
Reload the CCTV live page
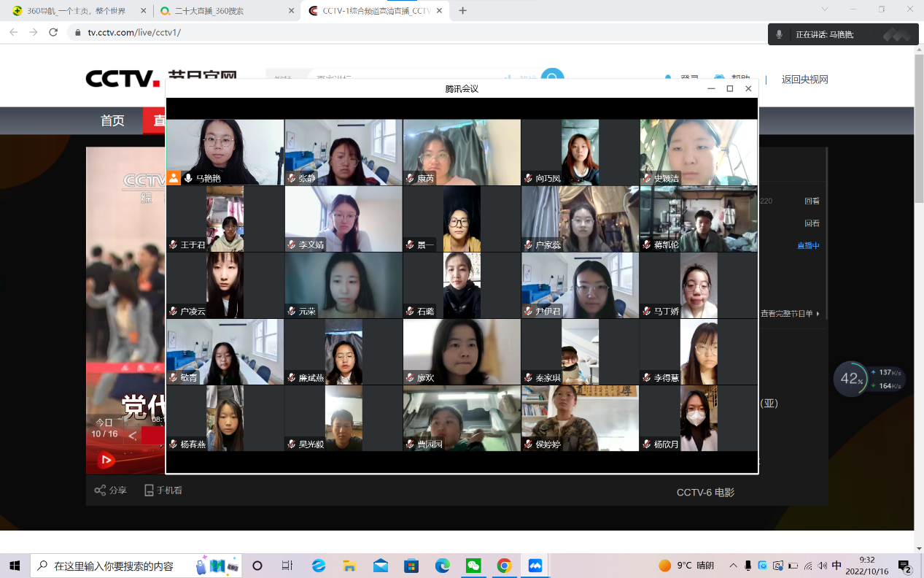[53, 32]
